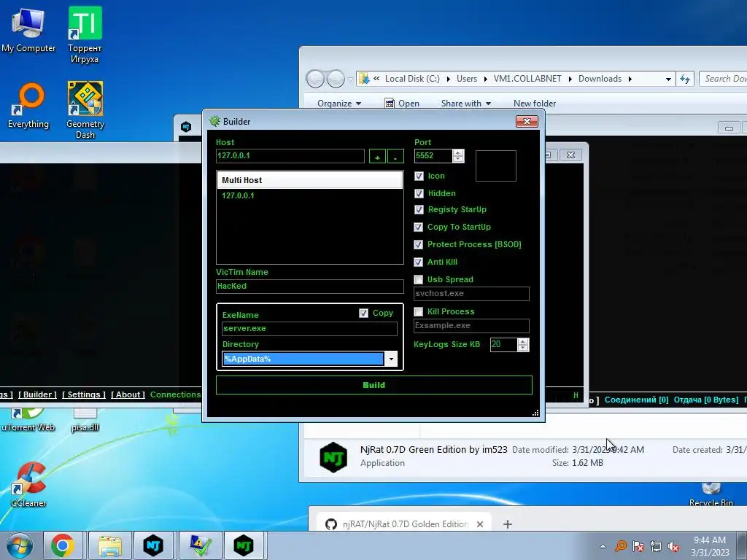Expand breadcrumb arrow after Downloads
Screen dimensions: 747x560
coord(630,79)
